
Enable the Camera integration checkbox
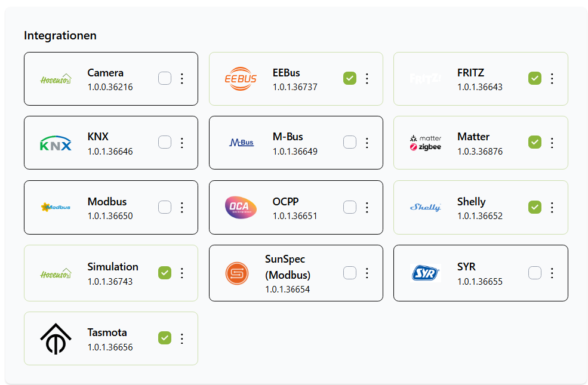click(165, 78)
